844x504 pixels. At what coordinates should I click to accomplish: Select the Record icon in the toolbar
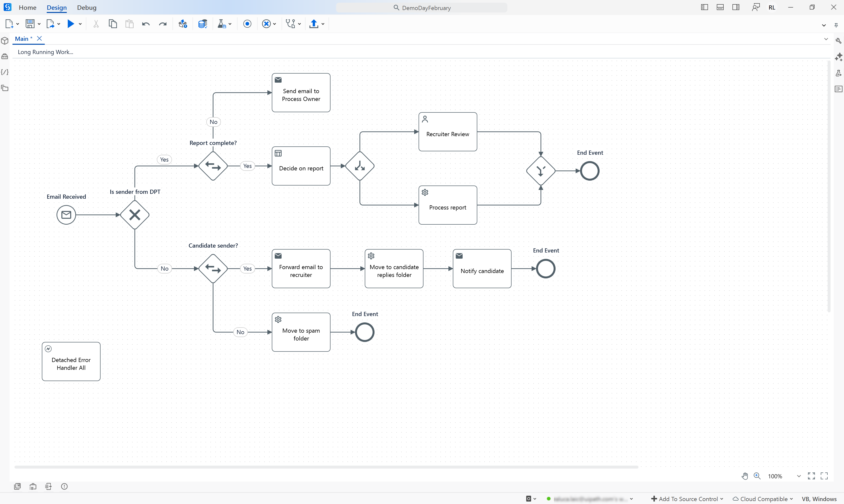(x=247, y=24)
